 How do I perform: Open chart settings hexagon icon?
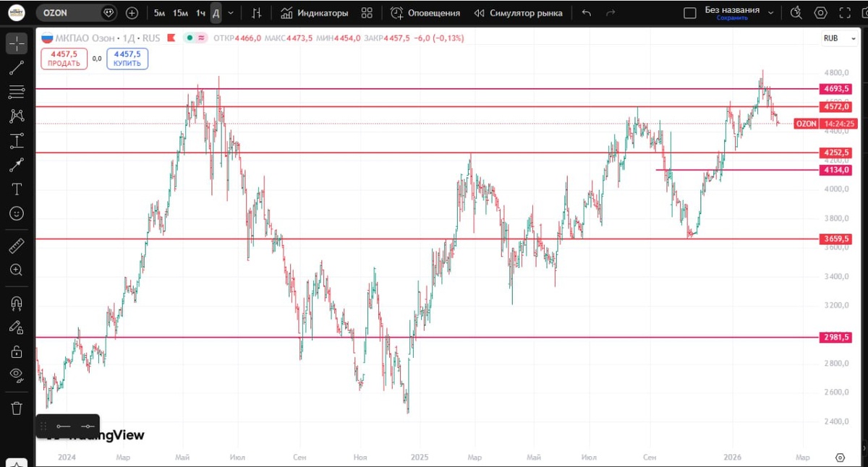[x=820, y=13]
